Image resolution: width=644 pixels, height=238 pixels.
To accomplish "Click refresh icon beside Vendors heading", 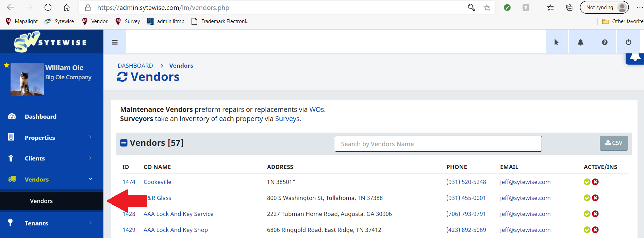I will (x=122, y=77).
